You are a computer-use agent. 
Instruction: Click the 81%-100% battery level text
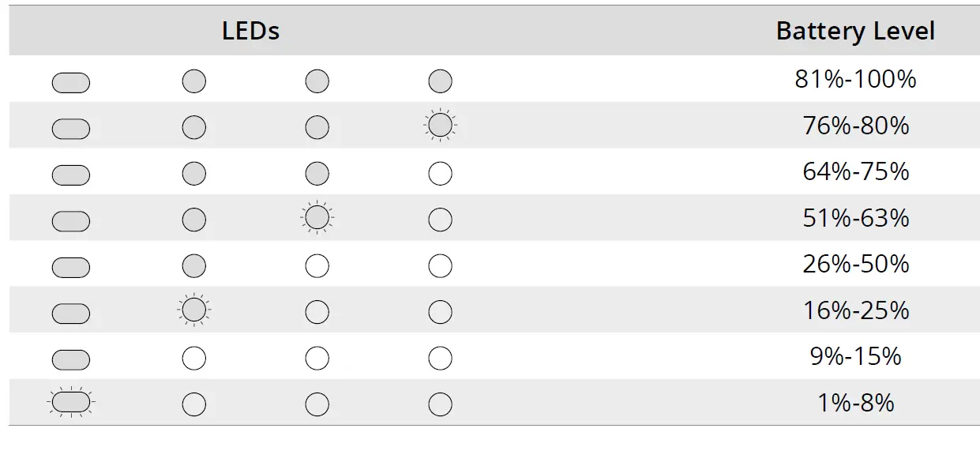(x=855, y=79)
